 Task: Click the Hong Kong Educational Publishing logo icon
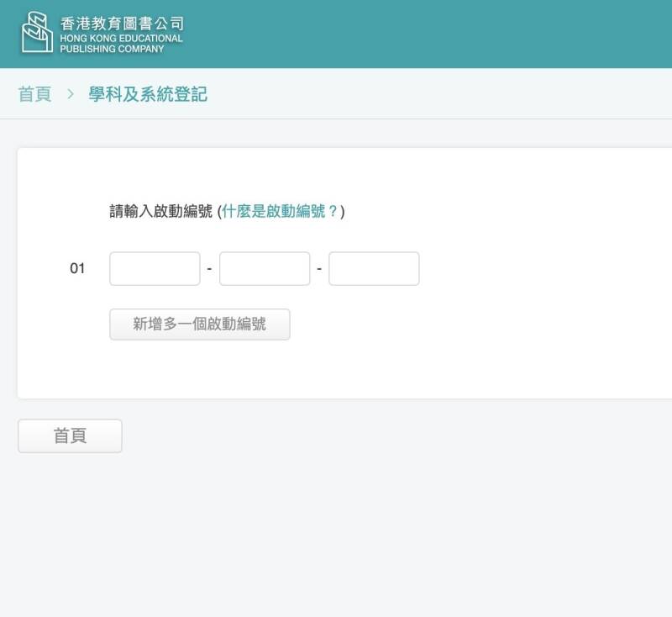pyautogui.click(x=37, y=33)
